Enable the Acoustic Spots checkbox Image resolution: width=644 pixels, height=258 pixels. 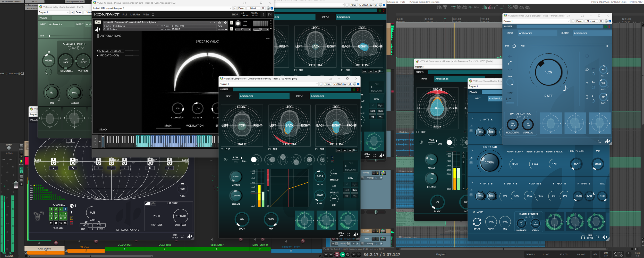tap(117, 230)
